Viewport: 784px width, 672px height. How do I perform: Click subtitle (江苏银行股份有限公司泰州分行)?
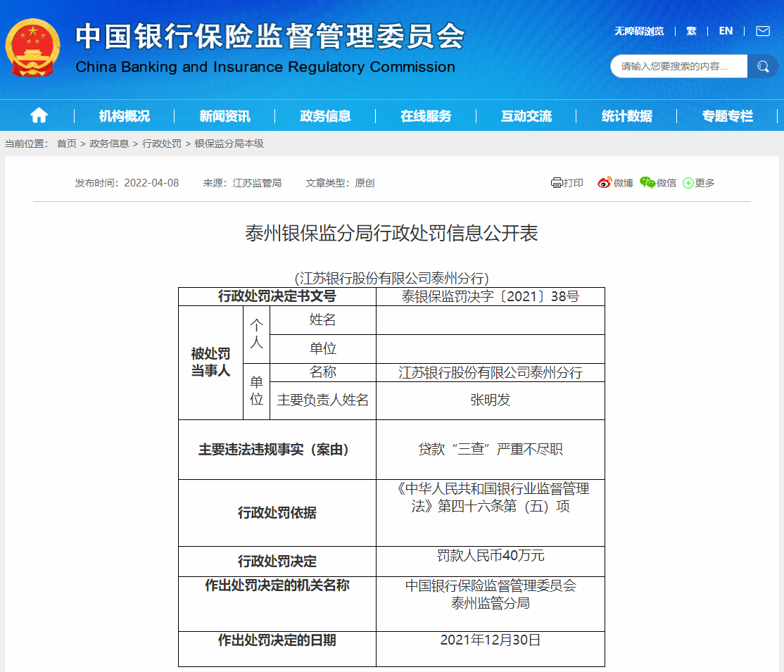click(x=391, y=278)
